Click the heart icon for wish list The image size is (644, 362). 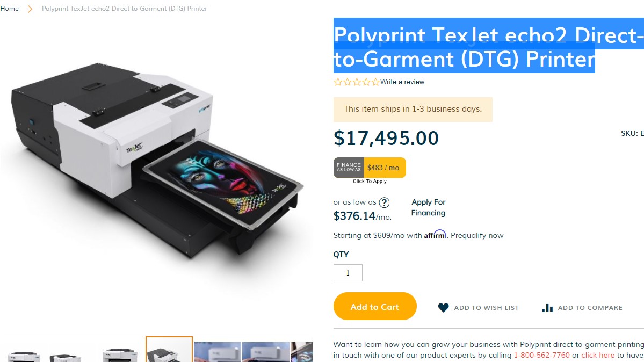[x=443, y=307]
